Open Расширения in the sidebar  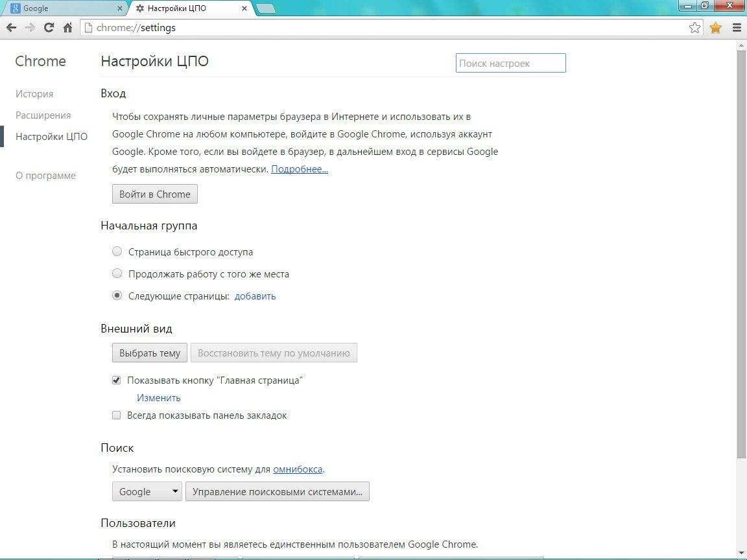point(43,115)
